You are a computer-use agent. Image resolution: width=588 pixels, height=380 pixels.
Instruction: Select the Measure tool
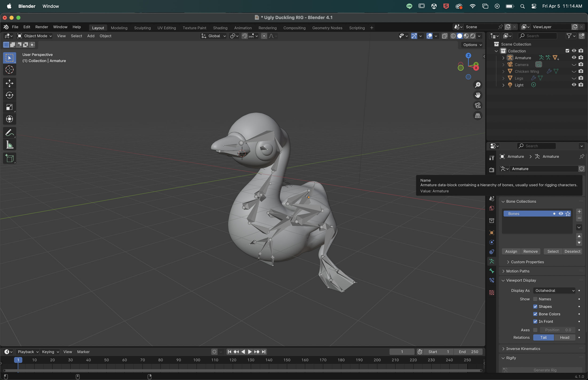pos(9,145)
